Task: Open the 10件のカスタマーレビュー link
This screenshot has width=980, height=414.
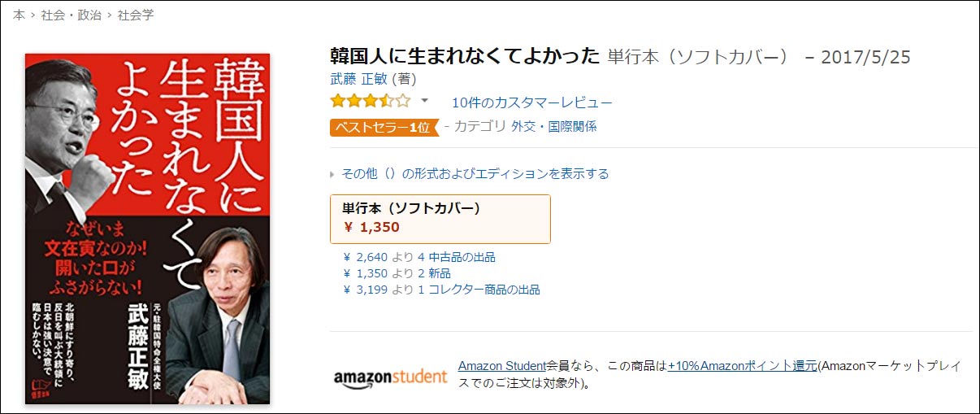Action: pyautogui.click(x=532, y=102)
